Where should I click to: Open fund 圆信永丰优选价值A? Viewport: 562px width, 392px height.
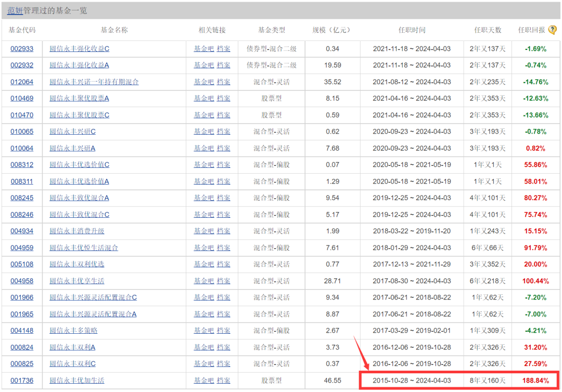coord(79,181)
